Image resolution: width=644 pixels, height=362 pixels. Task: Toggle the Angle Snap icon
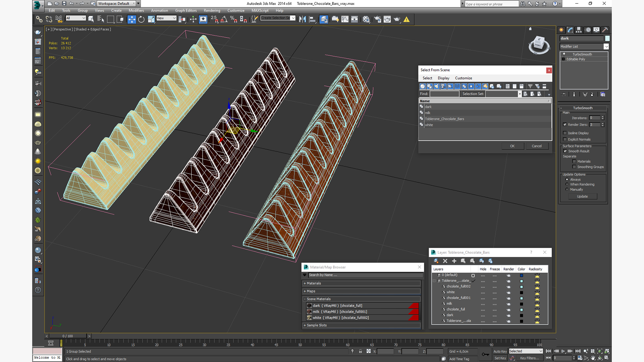pos(224,19)
